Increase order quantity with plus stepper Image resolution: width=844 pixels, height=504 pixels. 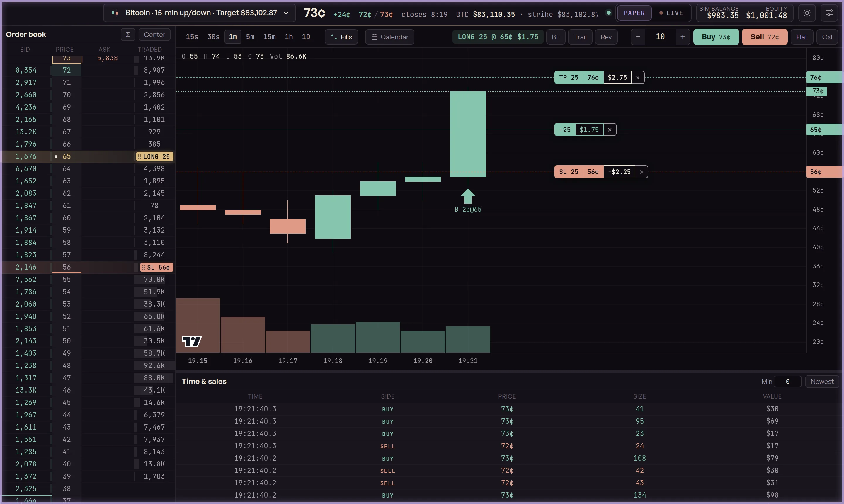682,37
